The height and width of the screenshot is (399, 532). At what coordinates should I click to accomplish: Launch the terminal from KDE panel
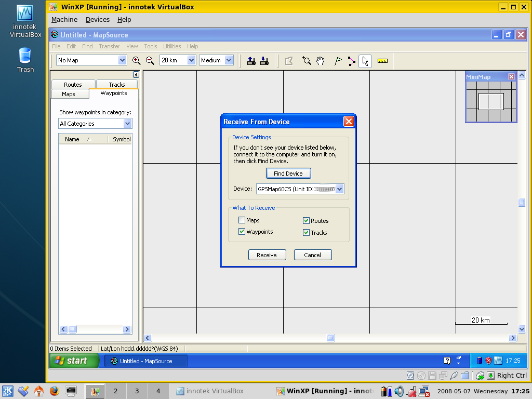(71, 391)
